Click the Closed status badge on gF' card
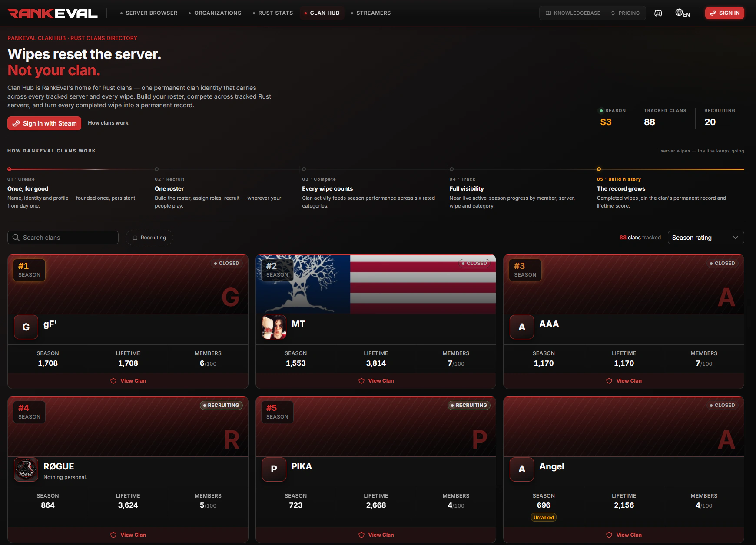Image resolution: width=756 pixels, height=545 pixels. pyautogui.click(x=226, y=263)
